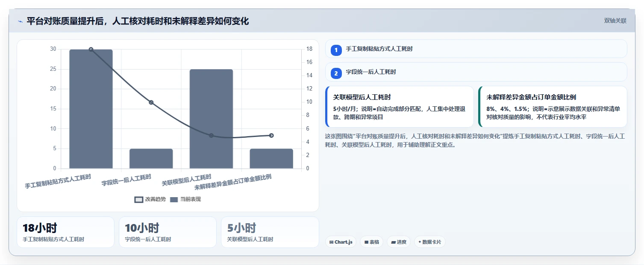
Task: Click the x-axis label 手工复制粘贴方式人工耗时
Action: tap(58, 181)
